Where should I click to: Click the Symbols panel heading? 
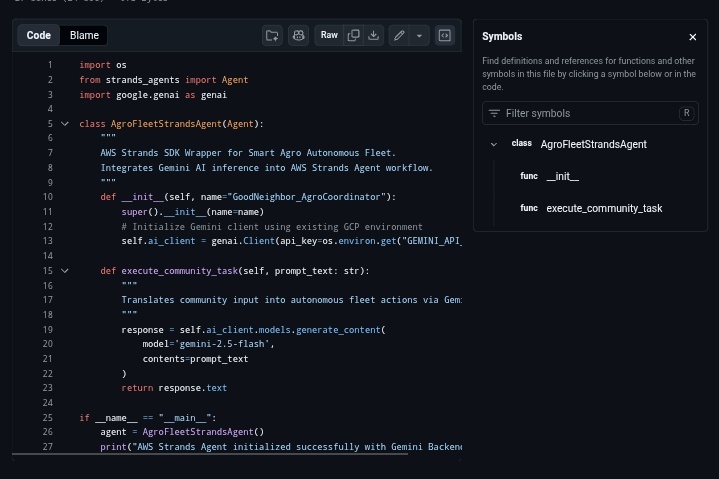[x=502, y=37]
